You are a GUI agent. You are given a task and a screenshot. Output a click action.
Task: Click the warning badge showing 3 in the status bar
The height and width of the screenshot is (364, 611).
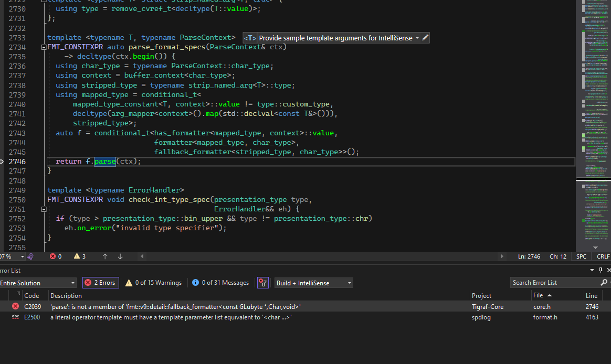78,256
